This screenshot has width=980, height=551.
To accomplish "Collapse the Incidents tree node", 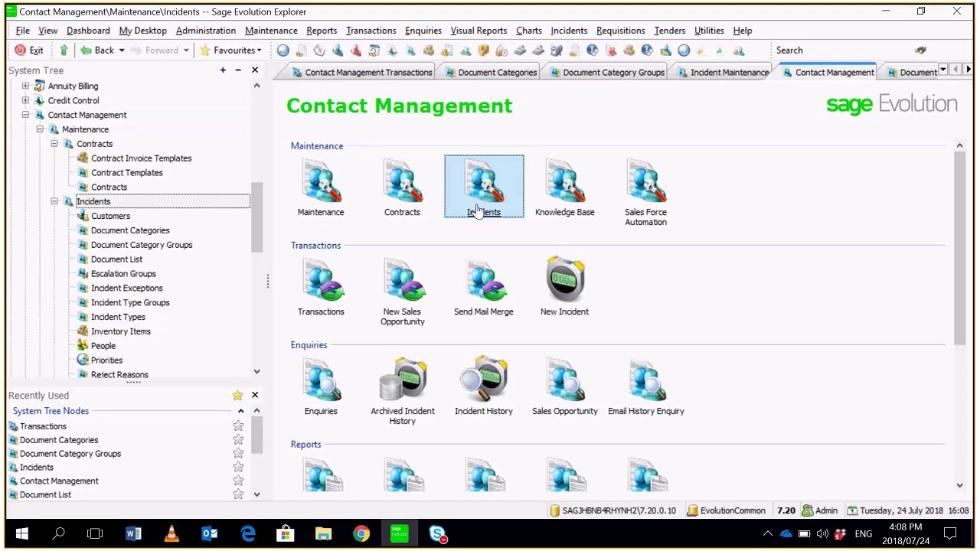I will (x=54, y=201).
